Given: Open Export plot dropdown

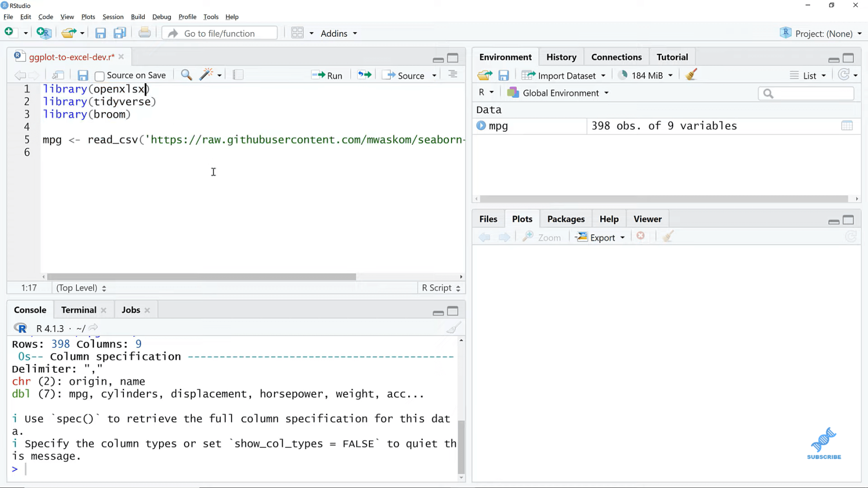Looking at the screenshot, I should pos(600,237).
